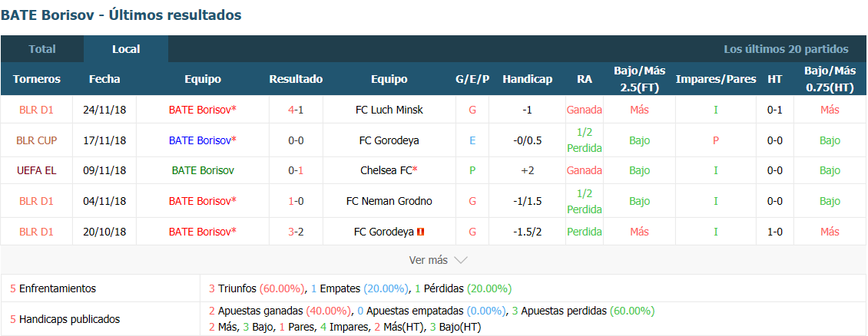Click the 3-2 score against FC Gorodeya

296,232
